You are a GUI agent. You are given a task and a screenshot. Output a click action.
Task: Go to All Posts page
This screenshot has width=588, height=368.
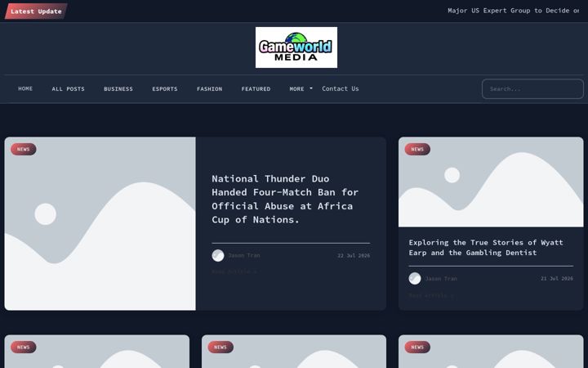(x=68, y=89)
